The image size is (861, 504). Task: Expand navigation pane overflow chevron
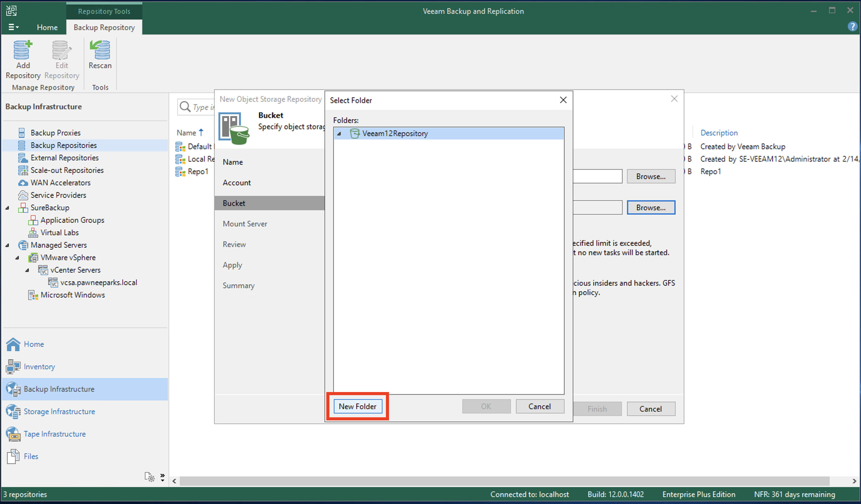point(163,477)
